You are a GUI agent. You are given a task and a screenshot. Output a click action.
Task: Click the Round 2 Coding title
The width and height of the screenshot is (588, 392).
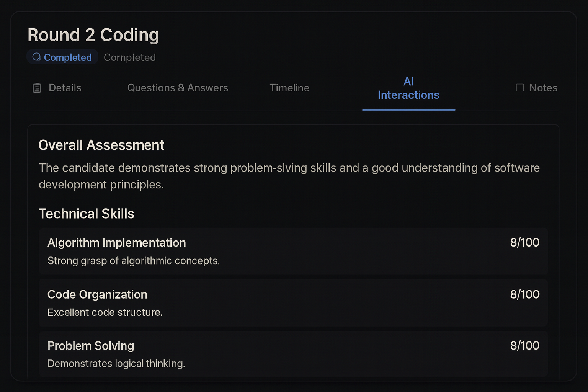pos(93,35)
